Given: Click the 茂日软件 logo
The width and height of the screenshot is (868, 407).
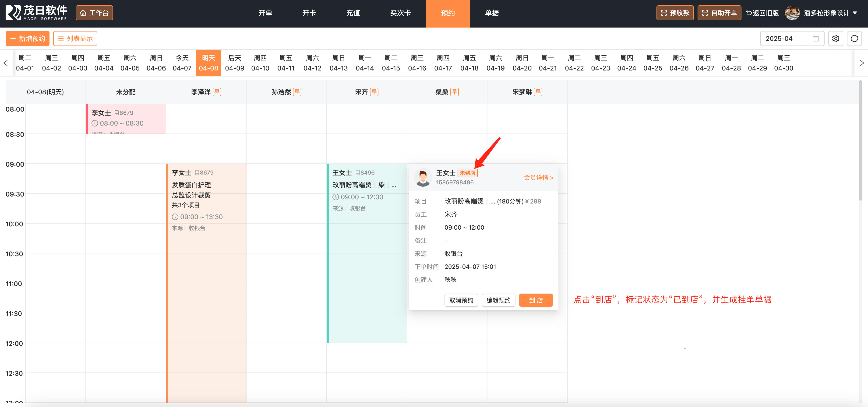Looking at the screenshot, I should click(36, 13).
